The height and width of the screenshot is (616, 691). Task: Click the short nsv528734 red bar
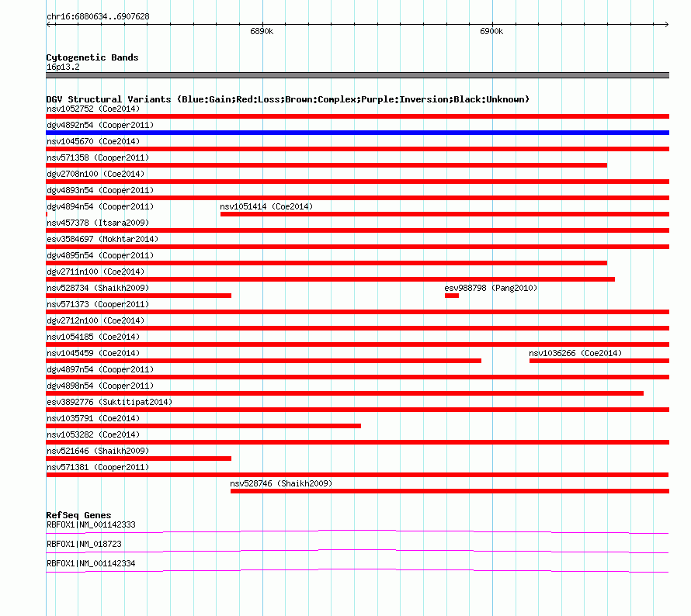click(x=139, y=296)
